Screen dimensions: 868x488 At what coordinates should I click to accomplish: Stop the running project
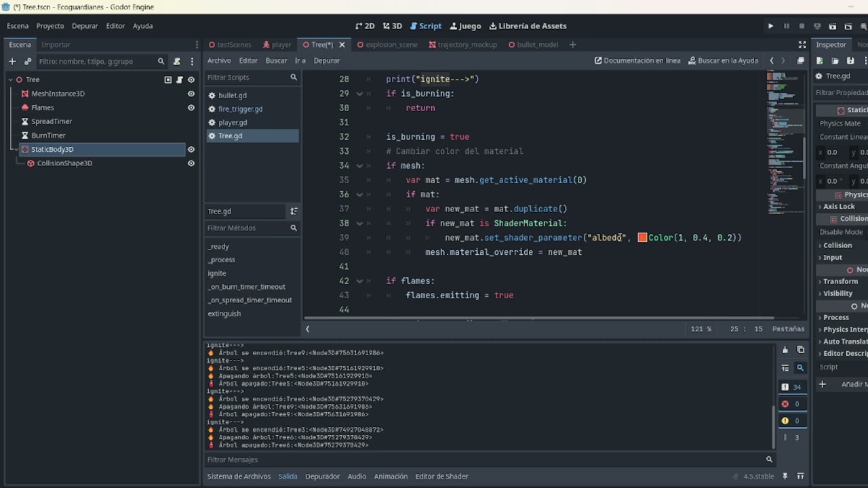pos(802,26)
